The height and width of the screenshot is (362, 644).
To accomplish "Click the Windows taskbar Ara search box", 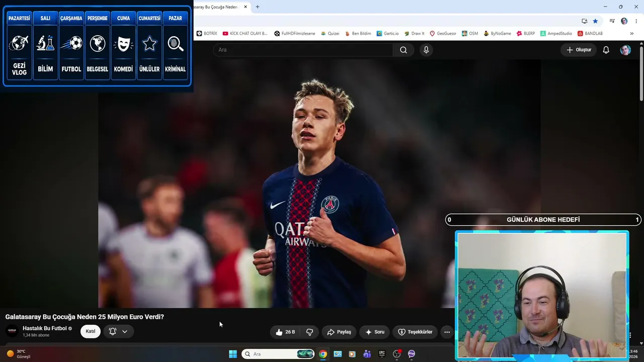I will (278, 354).
